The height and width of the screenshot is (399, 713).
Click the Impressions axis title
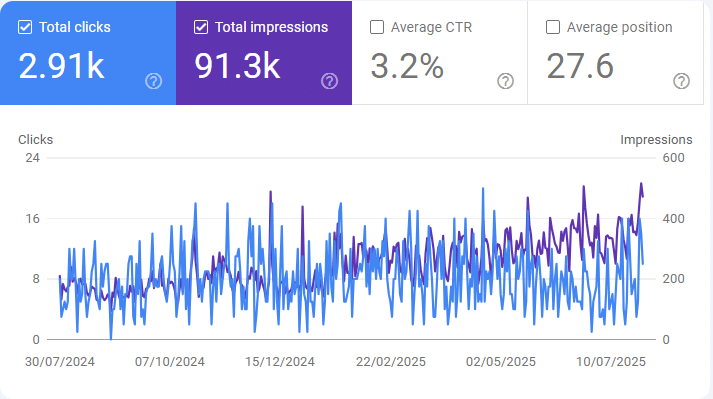[x=656, y=140]
